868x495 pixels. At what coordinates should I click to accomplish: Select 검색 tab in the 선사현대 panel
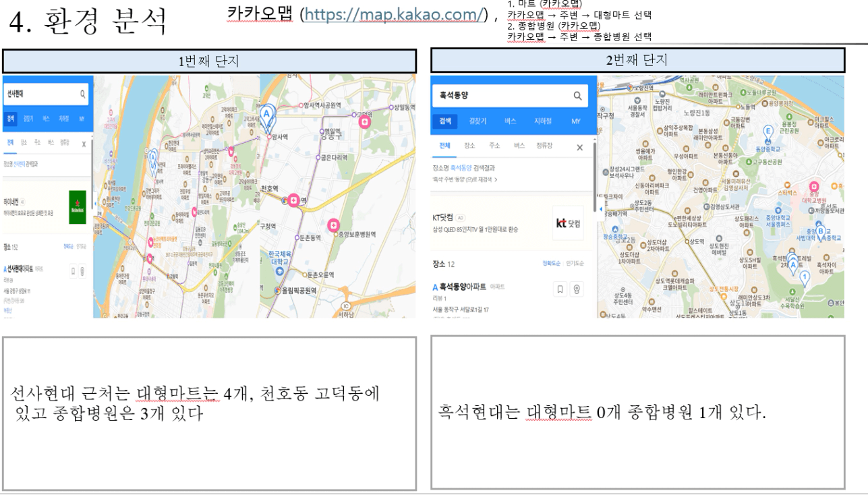pyautogui.click(x=11, y=117)
